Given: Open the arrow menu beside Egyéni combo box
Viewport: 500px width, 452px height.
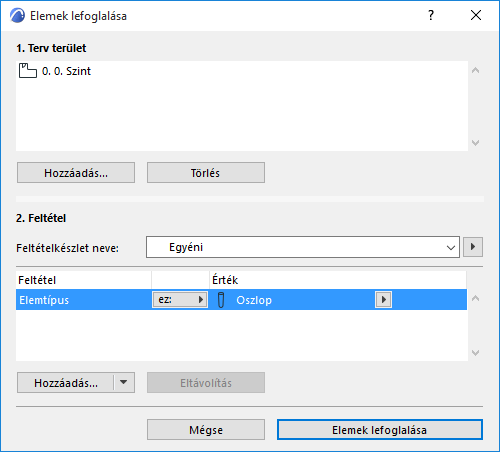Looking at the screenshot, I should pos(473,247).
